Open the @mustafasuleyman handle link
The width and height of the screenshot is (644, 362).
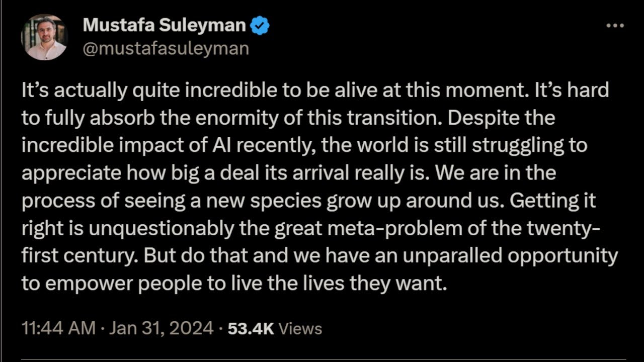point(166,48)
